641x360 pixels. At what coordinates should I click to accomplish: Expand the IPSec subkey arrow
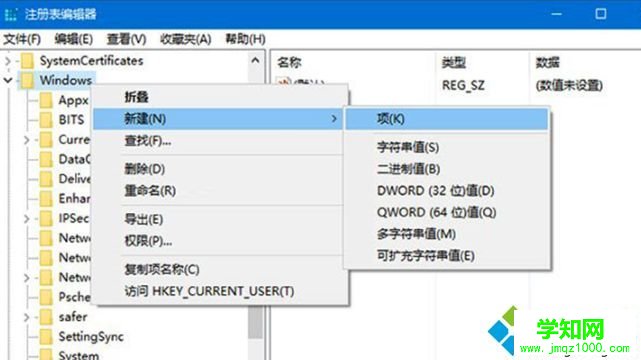[x=27, y=219]
